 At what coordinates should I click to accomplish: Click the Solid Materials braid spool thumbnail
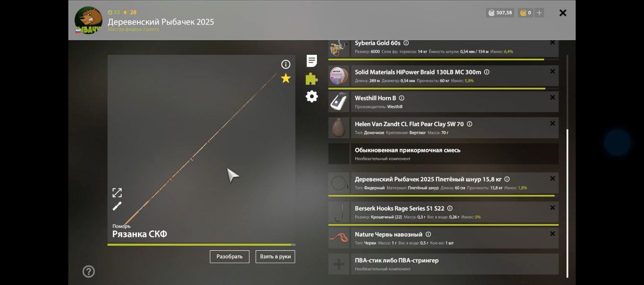tap(339, 76)
